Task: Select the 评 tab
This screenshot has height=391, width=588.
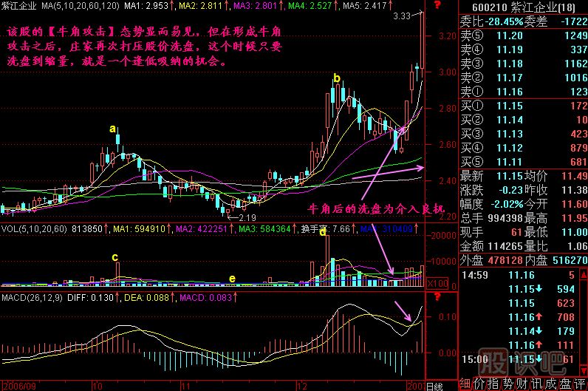Action: [x=578, y=385]
